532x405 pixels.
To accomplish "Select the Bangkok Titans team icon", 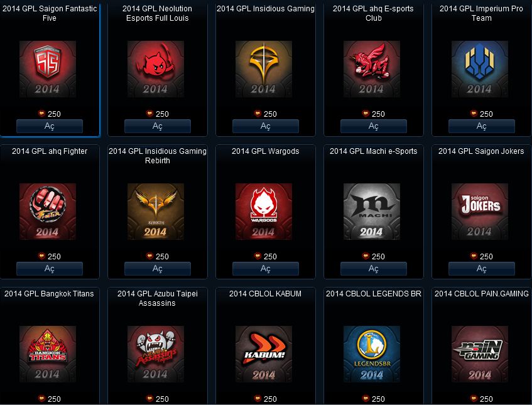I will (48, 354).
